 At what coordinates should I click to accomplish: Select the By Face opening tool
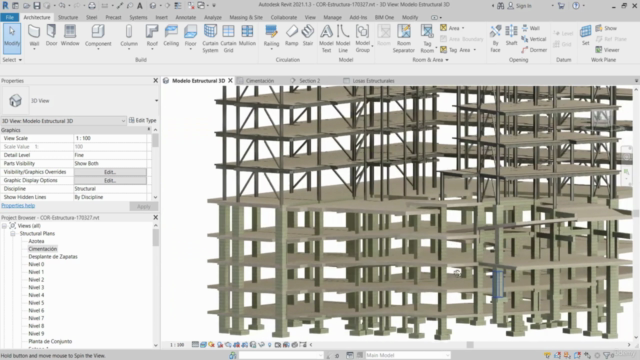point(495,38)
